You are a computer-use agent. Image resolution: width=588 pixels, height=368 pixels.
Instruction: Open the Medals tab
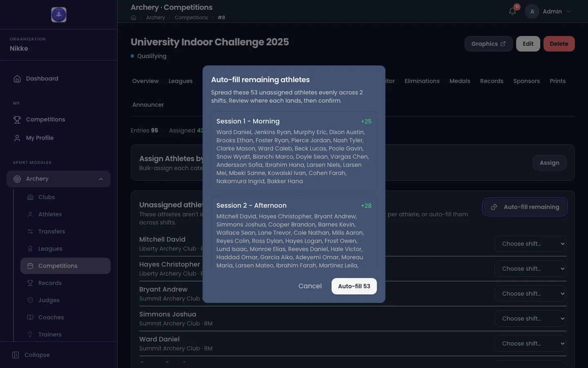click(460, 81)
